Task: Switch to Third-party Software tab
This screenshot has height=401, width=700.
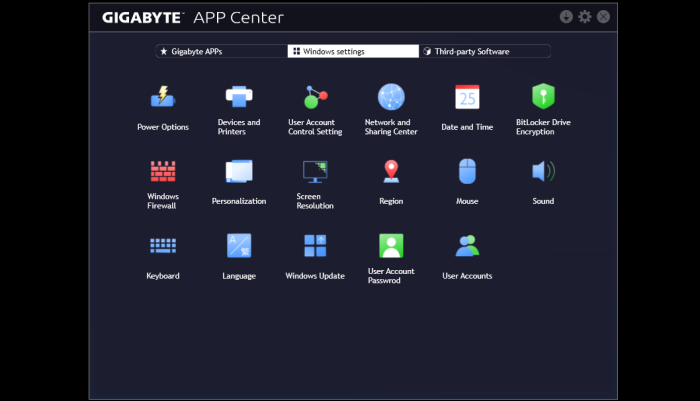Action: (x=485, y=51)
